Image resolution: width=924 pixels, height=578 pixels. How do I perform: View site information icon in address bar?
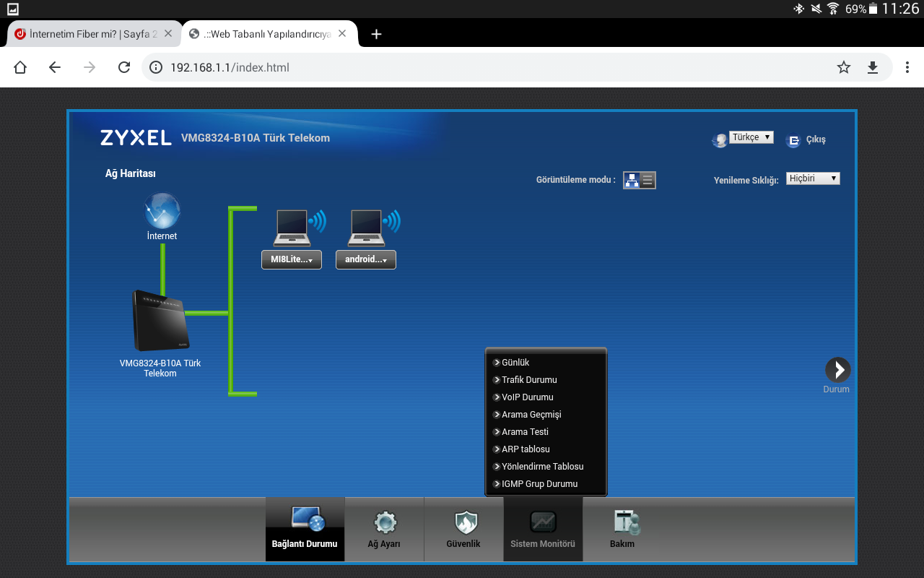click(156, 67)
